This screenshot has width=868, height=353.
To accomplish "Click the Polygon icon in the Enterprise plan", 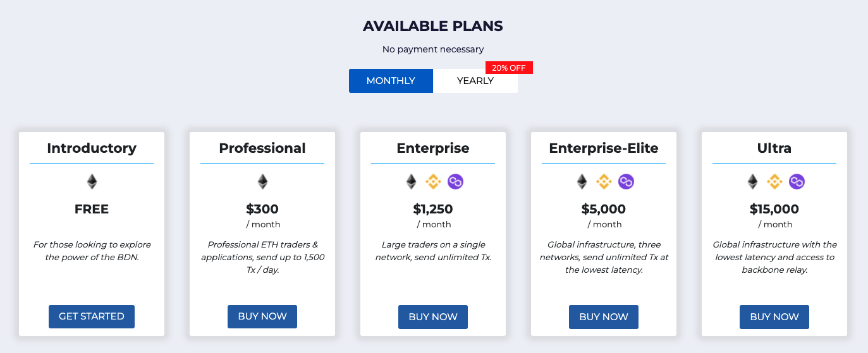I will tap(456, 182).
